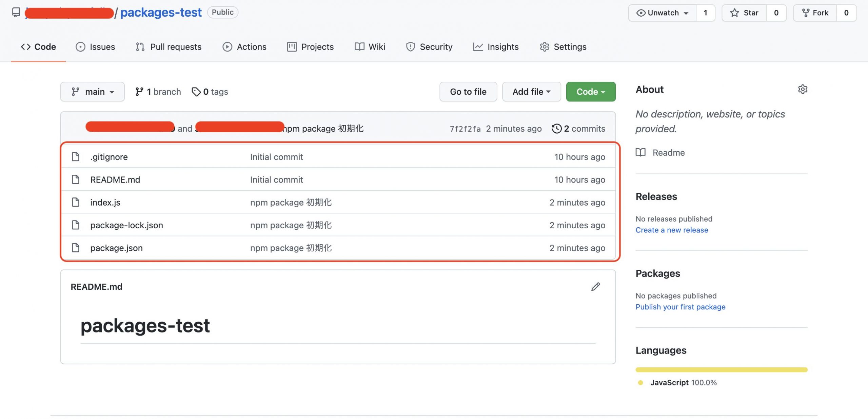Open the Add file dropdown
The width and height of the screenshot is (868, 419).
(x=531, y=91)
